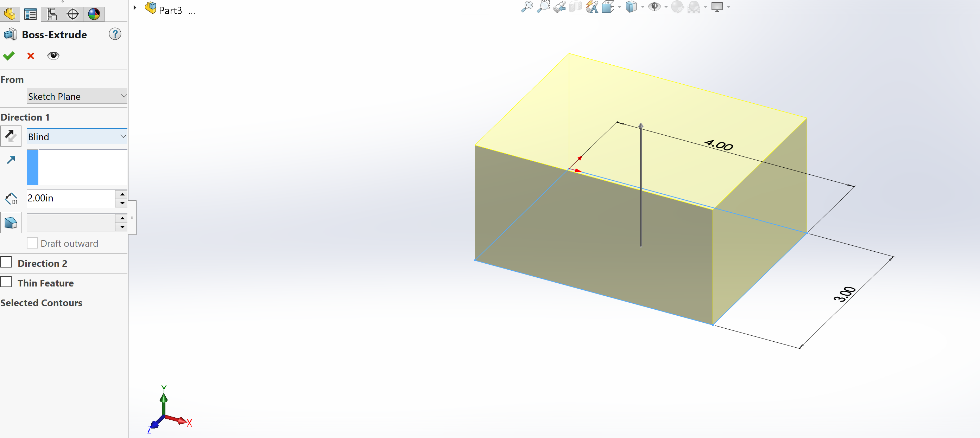
Task: Click the View Orientation icon
Action: (608, 7)
